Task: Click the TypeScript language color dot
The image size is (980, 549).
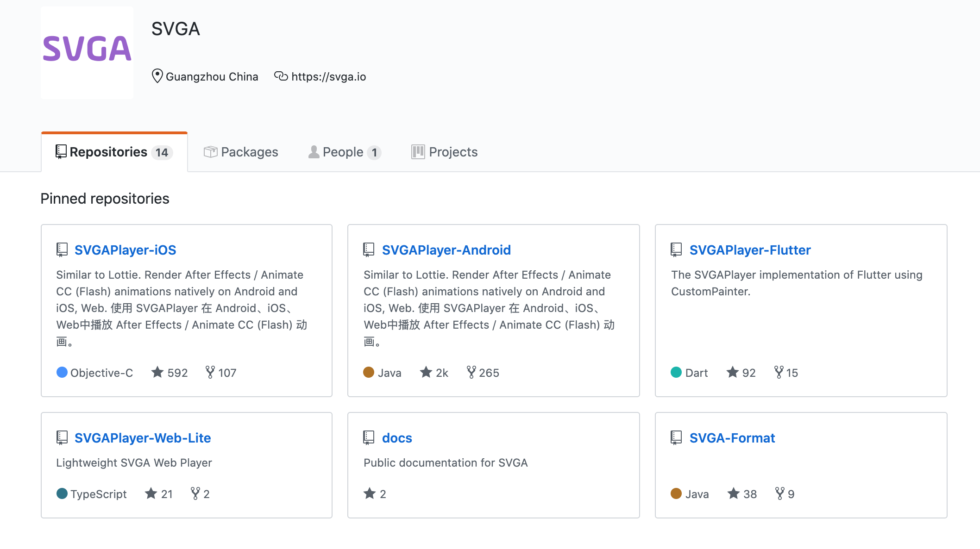Action: (62, 493)
